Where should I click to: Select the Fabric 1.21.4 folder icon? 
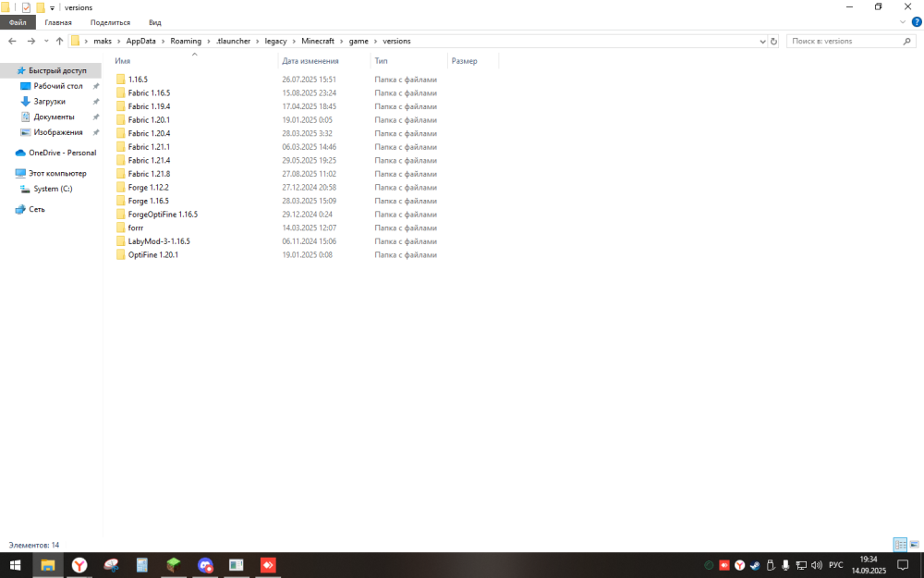[x=121, y=160]
